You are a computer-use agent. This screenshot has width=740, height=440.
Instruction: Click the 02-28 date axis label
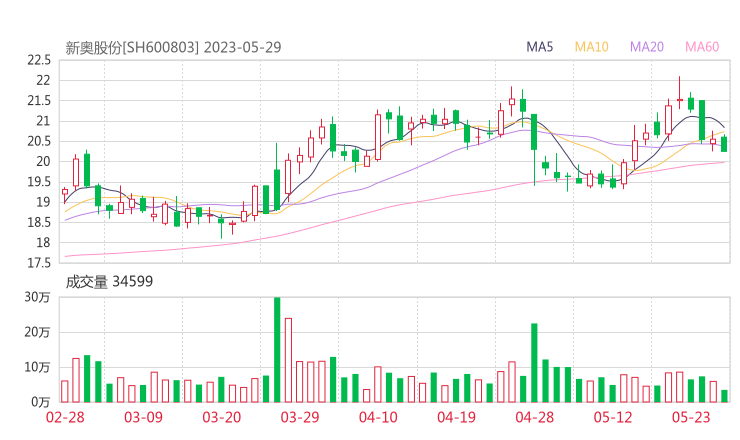click(x=65, y=417)
